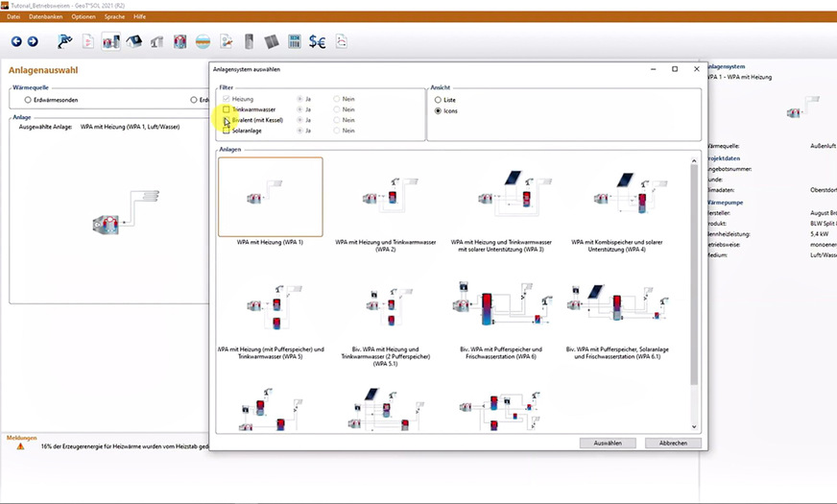This screenshot has height=504, width=837.
Task: Click the calculator icon in toolbar
Action: 295,41
